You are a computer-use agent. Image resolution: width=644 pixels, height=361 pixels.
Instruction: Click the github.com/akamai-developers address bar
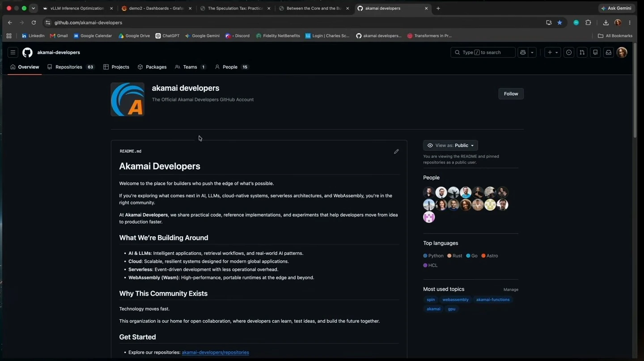point(295,22)
